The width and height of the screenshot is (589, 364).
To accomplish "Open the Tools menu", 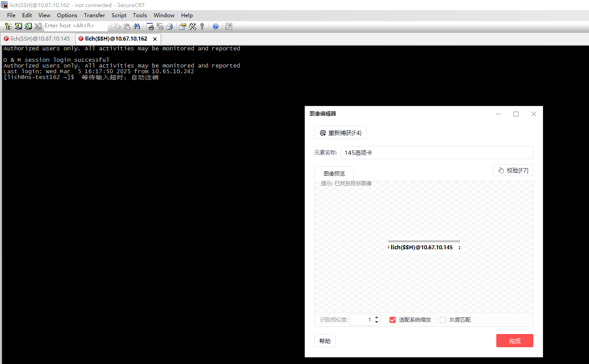I will (140, 15).
